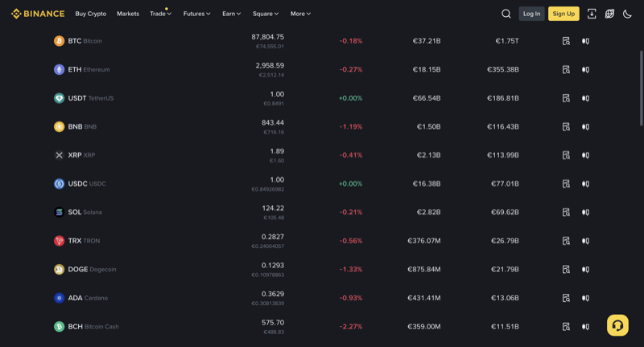This screenshot has height=347, width=644.
Task: Open detail icon for XRP row
Action: [x=566, y=155]
